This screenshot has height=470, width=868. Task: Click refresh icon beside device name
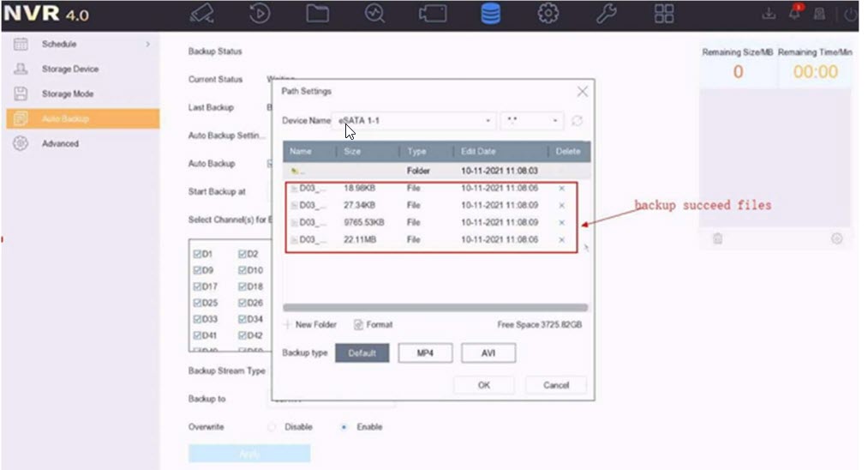(x=578, y=121)
